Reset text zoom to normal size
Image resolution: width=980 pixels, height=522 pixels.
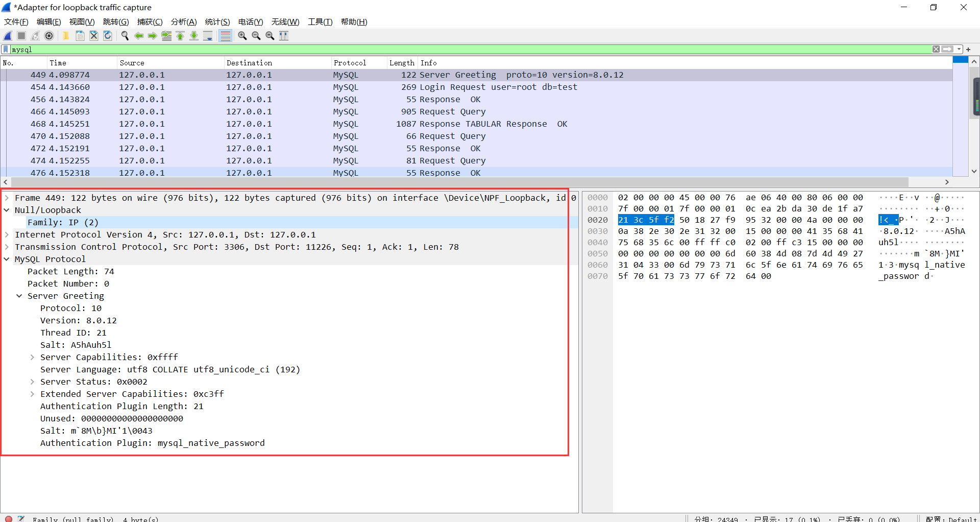coord(270,36)
